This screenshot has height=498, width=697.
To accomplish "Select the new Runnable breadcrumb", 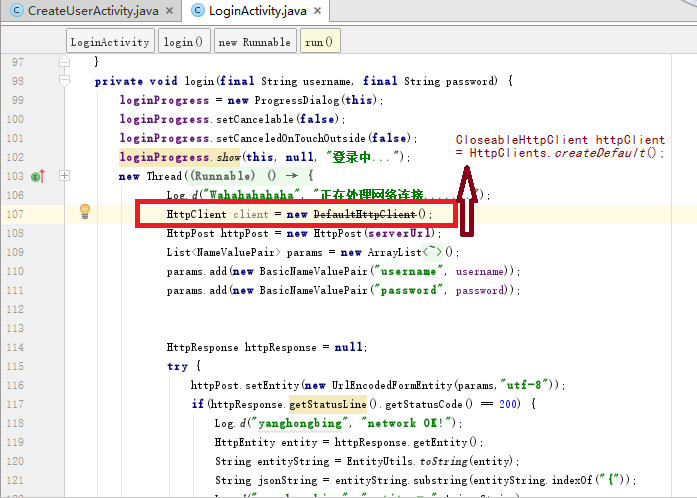I will point(254,42).
